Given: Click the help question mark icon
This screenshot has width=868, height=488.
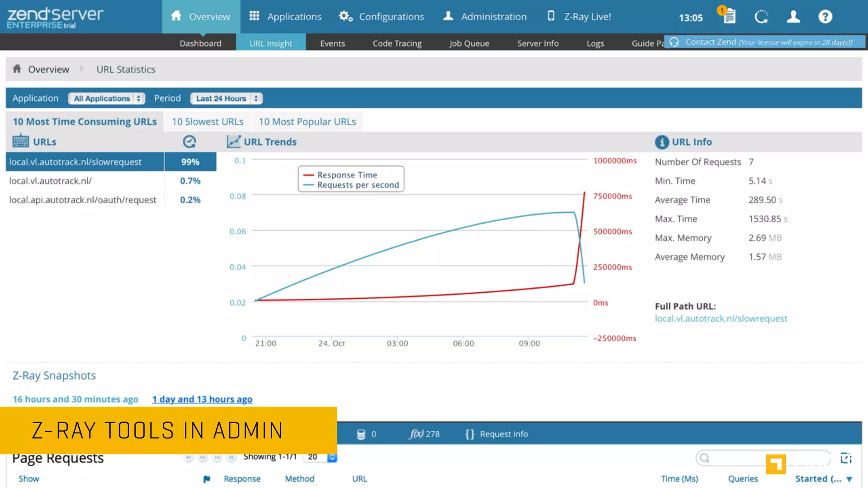Looking at the screenshot, I should pyautogui.click(x=825, y=17).
